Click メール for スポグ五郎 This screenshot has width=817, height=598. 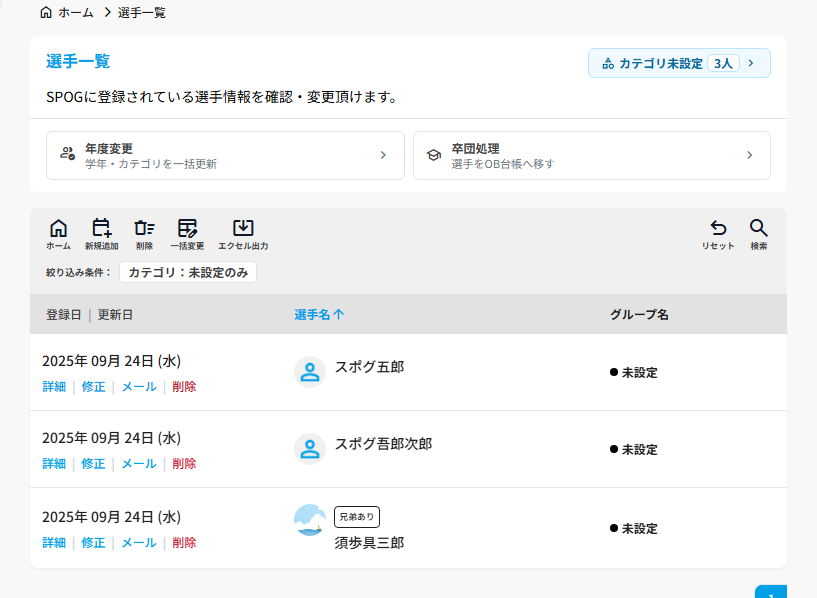139,387
